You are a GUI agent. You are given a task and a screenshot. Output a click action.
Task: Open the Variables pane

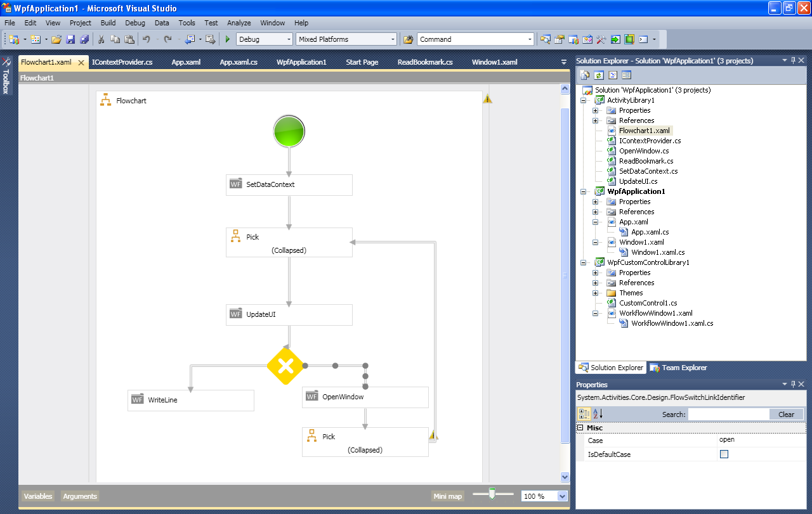point(37,496)
